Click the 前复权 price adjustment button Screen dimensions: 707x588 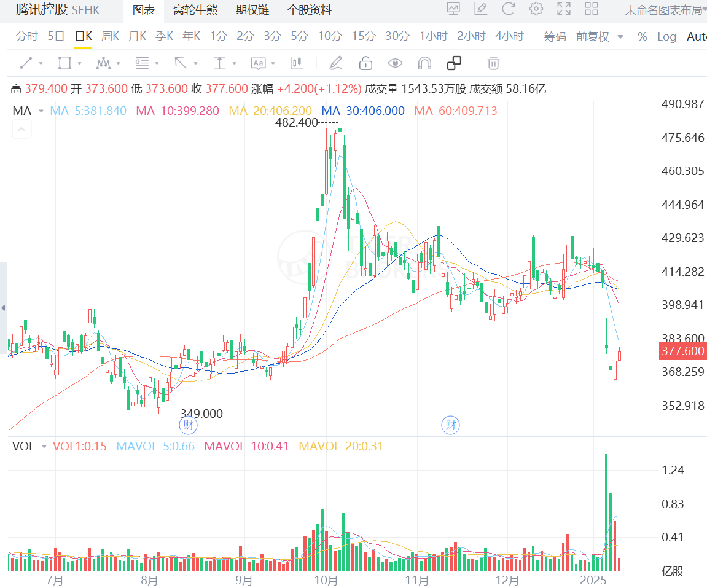tap(593, 36)
